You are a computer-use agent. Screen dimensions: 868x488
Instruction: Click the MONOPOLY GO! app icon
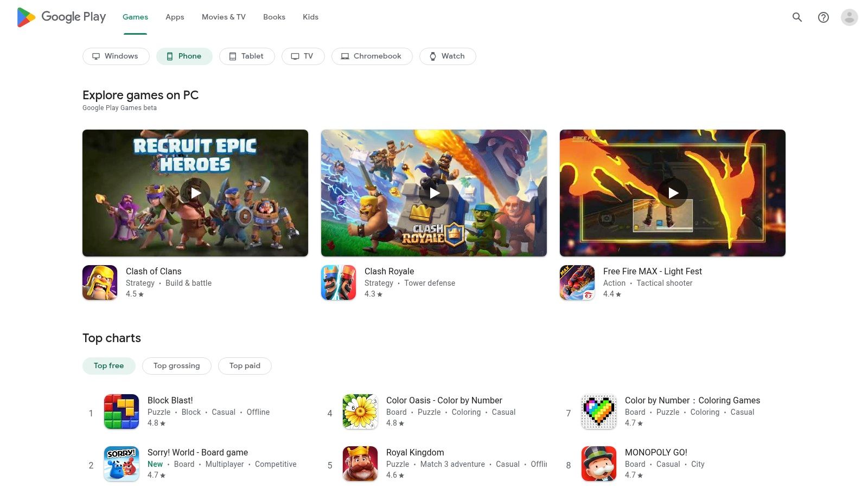598,464
